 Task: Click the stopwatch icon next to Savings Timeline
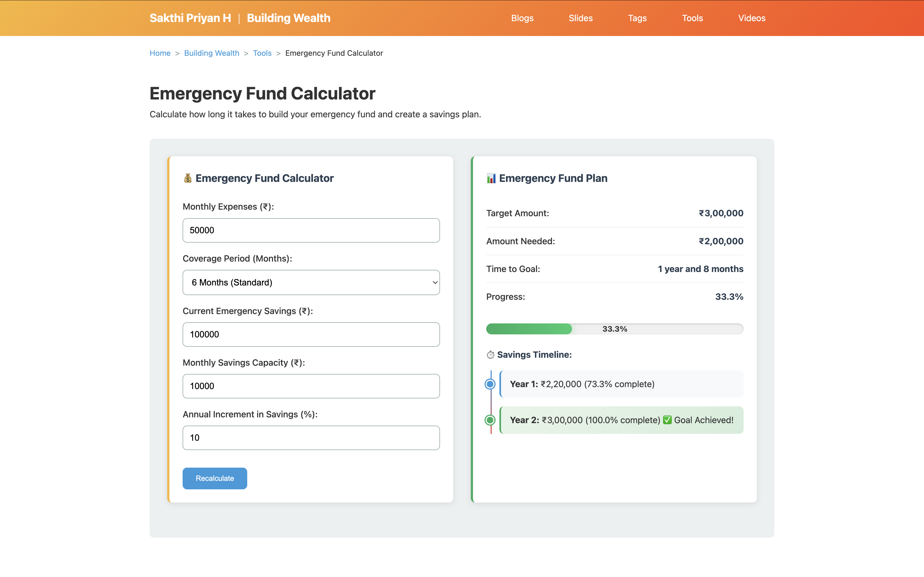(490, 355)
